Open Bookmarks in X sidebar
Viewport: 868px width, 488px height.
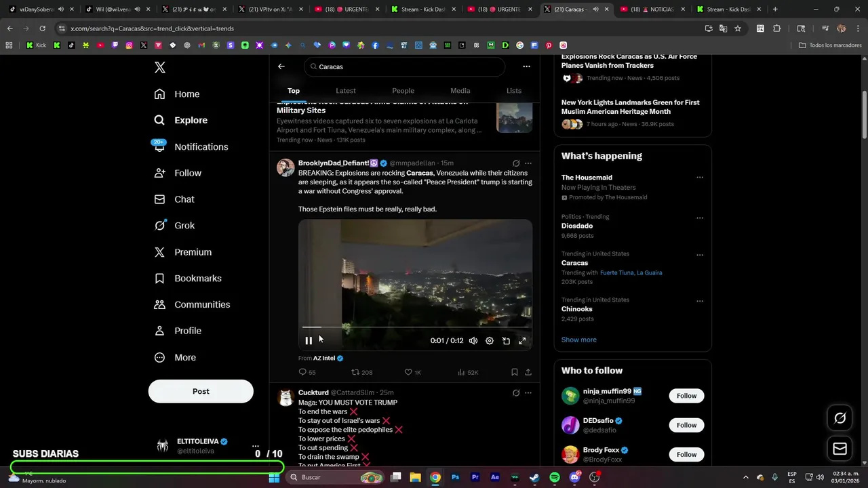point(188,279)
